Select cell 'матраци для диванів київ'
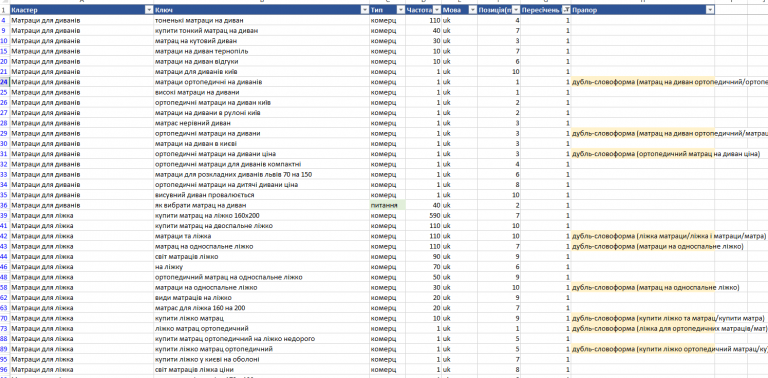This screenshot has width=768, height=378. point(261,72)
